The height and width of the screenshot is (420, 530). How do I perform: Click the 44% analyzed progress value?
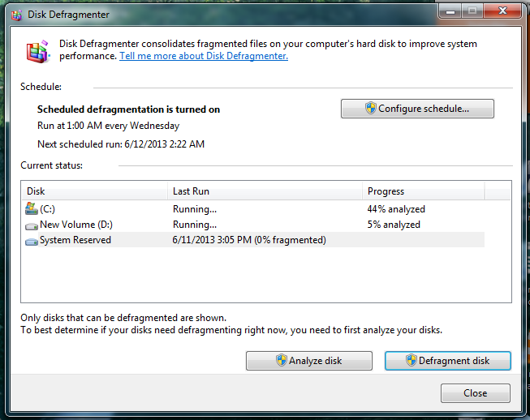pos(396,209)
